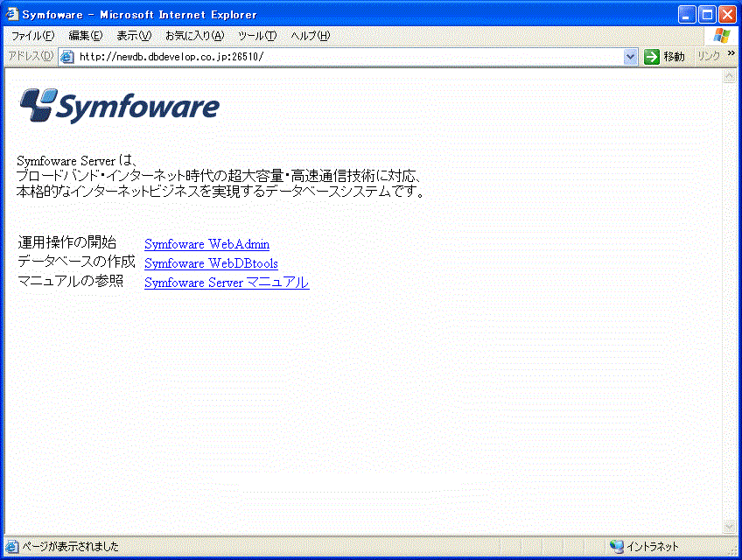This screenshot has height=560, width=742.
Task: Click the ページが表示されました status text
Action: pos(71,547)
